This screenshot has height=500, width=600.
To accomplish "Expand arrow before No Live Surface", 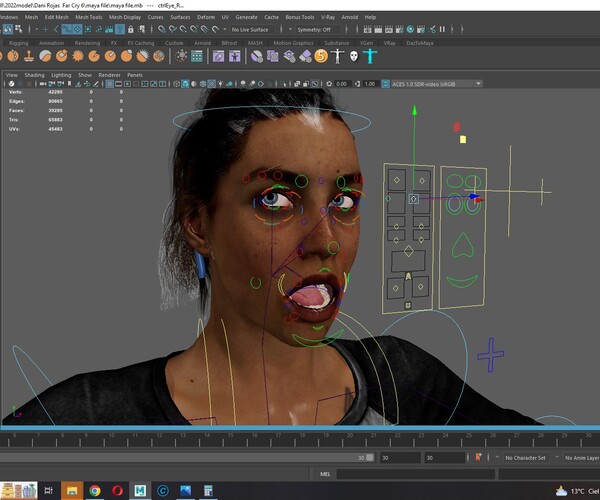I will click(225, 29).
